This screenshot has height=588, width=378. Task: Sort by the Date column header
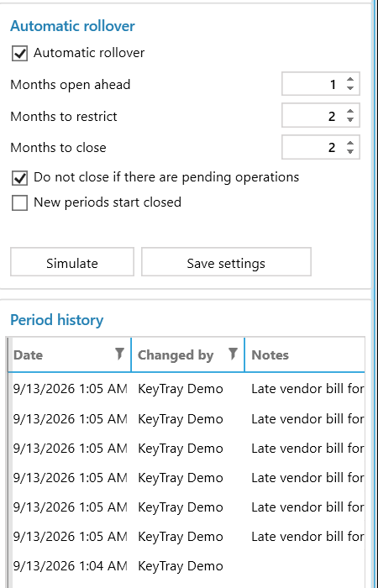coord(28,355)
